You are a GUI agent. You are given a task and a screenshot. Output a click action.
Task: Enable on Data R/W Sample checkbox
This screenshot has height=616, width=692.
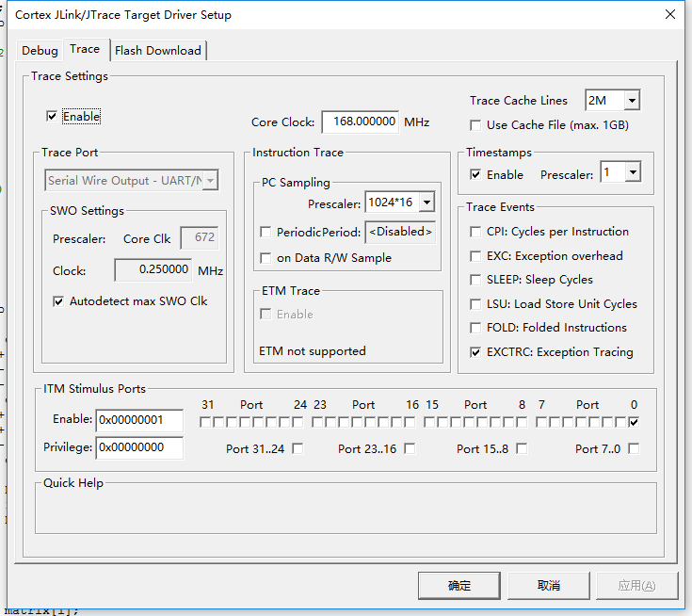tap(266, 258)
